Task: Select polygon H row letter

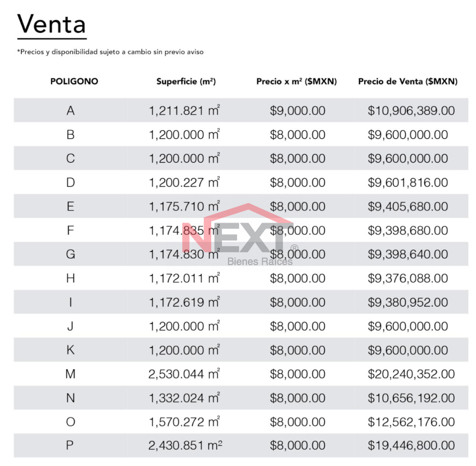Action: (x=70, y=278)
